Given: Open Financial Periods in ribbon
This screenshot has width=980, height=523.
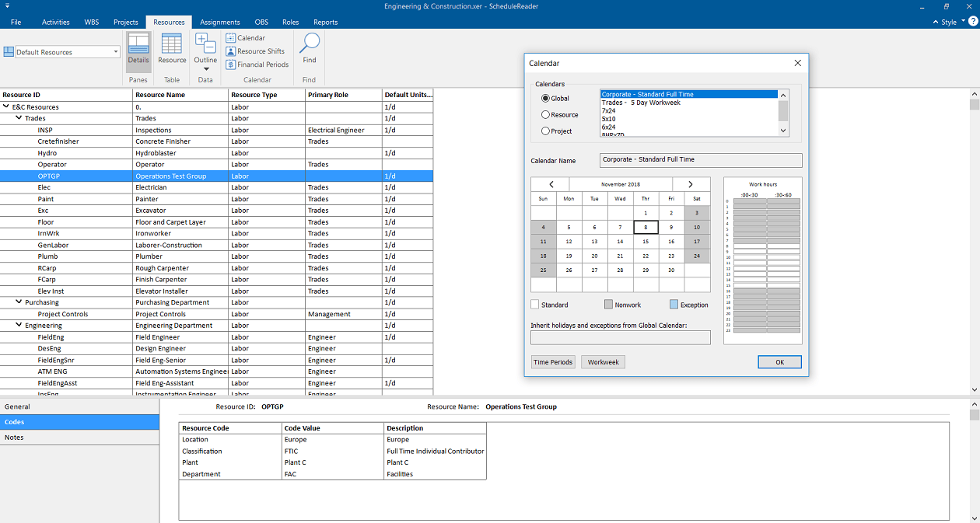Looking at the screenshot, I should [257, 65].
